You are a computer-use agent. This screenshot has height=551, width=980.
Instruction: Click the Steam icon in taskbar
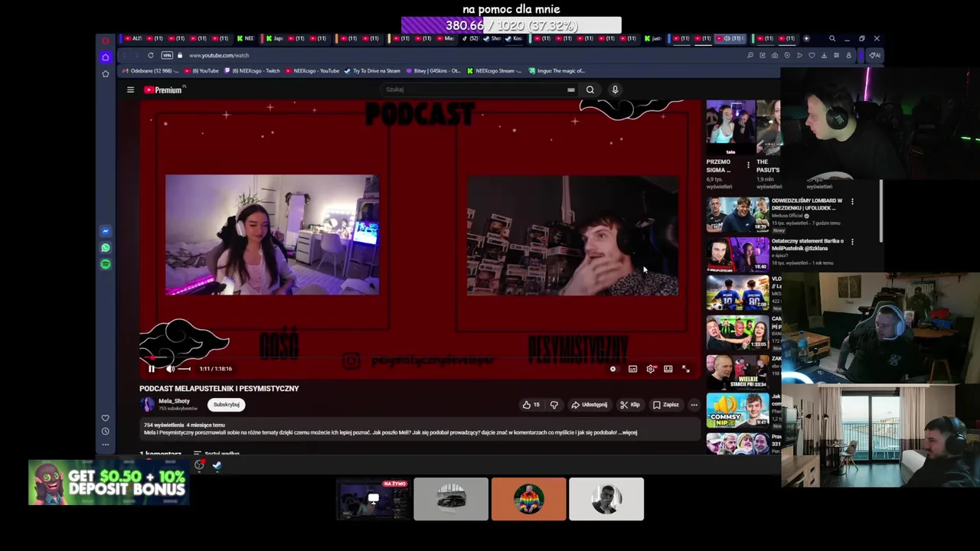pos(217,465)
